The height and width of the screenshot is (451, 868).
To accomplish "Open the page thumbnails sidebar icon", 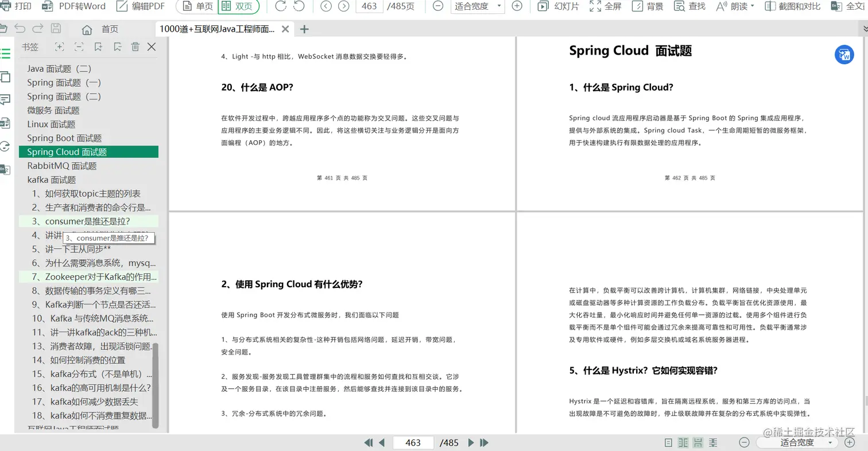I will (5, 77).
